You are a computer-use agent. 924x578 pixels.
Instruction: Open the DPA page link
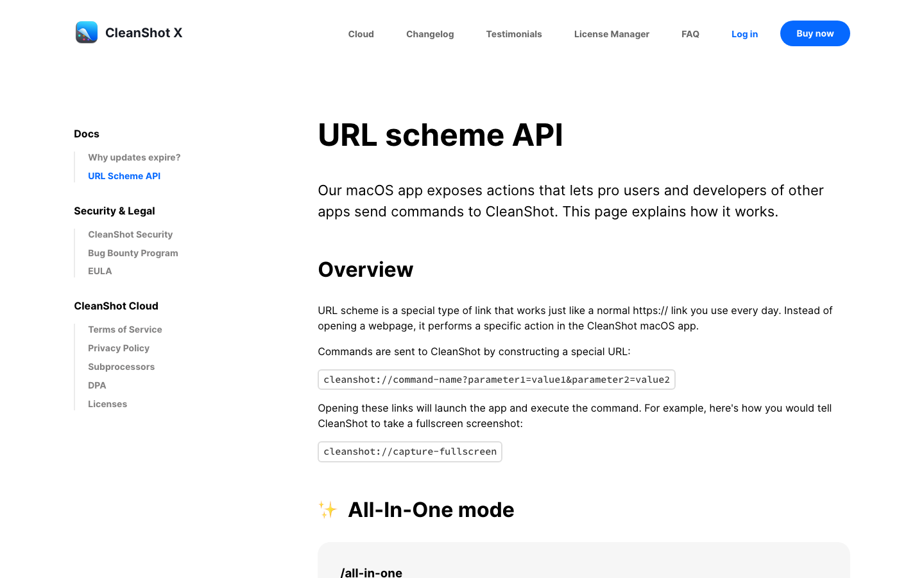click(97, 385)
